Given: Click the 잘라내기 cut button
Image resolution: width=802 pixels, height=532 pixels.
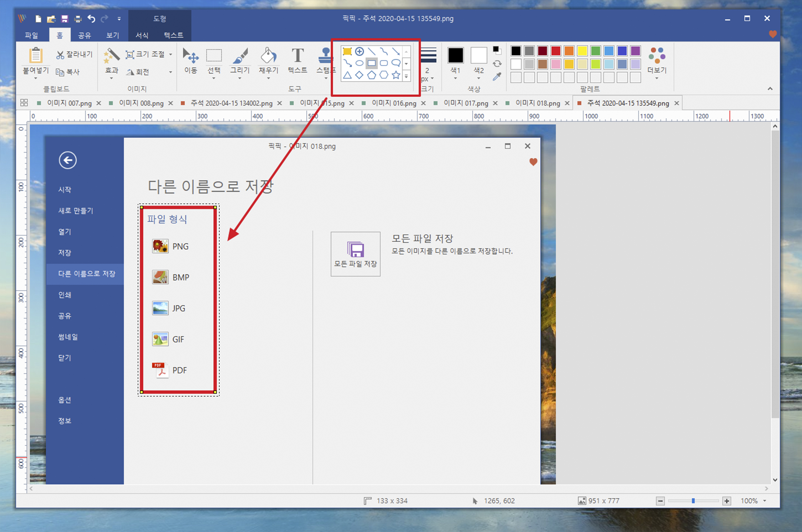Looking at the screenshot, I should click(x=74, y=54).
